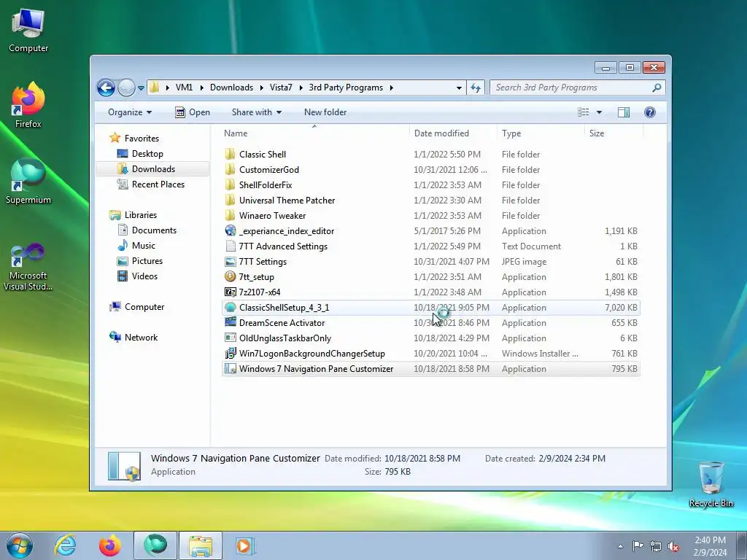
Task: Select the Computer desktop icon
Action: (x=28, y=31)
